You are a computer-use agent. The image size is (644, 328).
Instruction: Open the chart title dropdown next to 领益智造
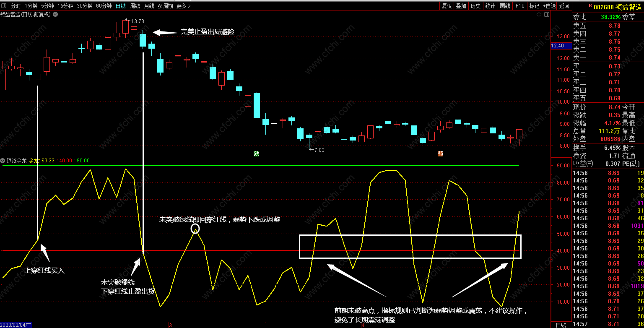click(56, 14)
